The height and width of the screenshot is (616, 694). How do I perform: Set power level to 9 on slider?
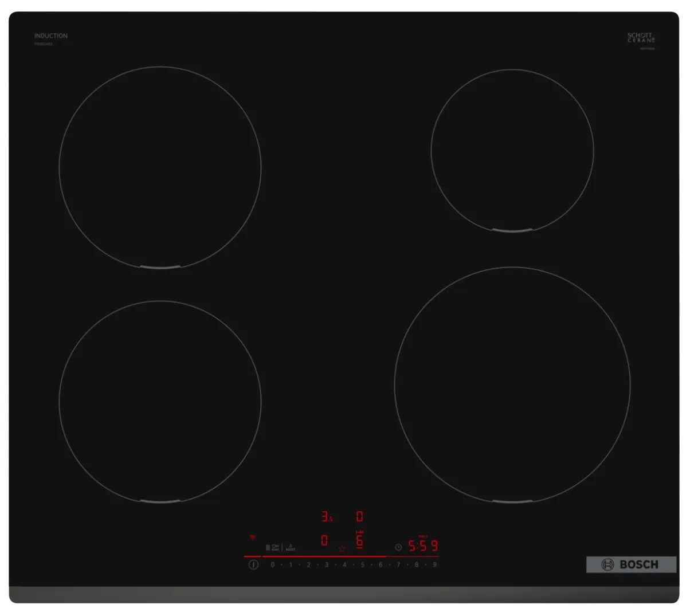pyautogui.click(x=435, y=564)
